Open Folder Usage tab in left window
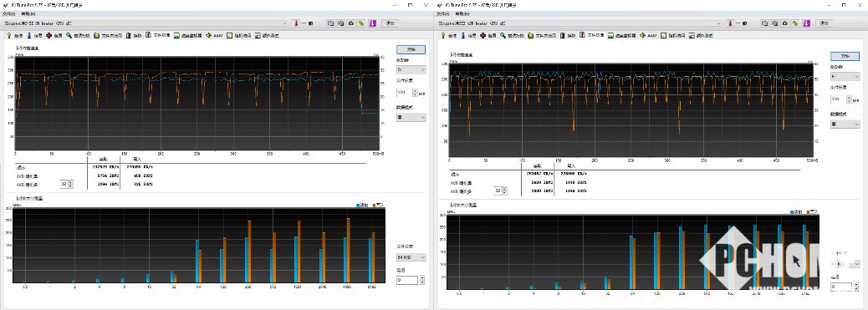The height and width of the screenshot is (310, 868). coord(108,35)
